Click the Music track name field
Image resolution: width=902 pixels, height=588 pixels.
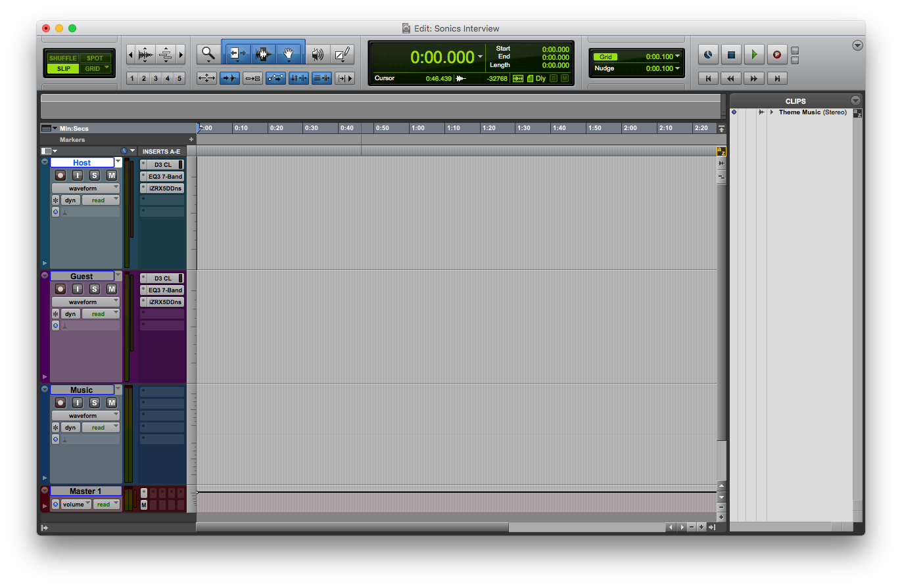pos(82,390)
